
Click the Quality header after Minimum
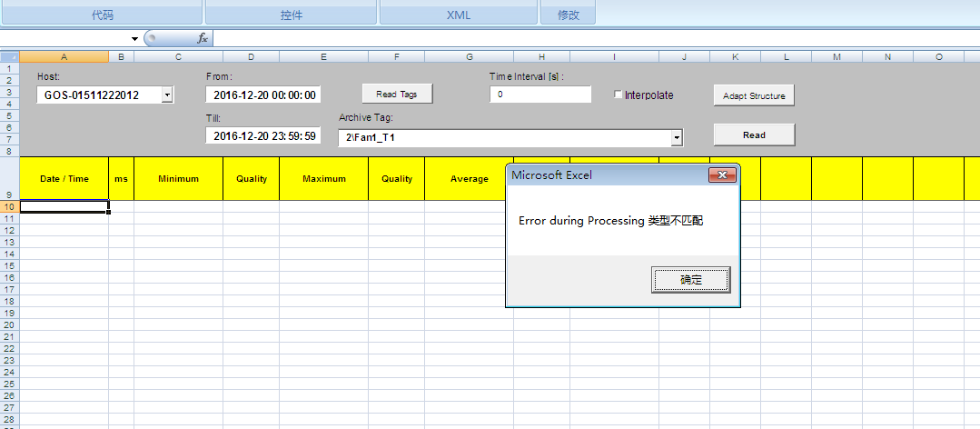(x=252, y=178)
